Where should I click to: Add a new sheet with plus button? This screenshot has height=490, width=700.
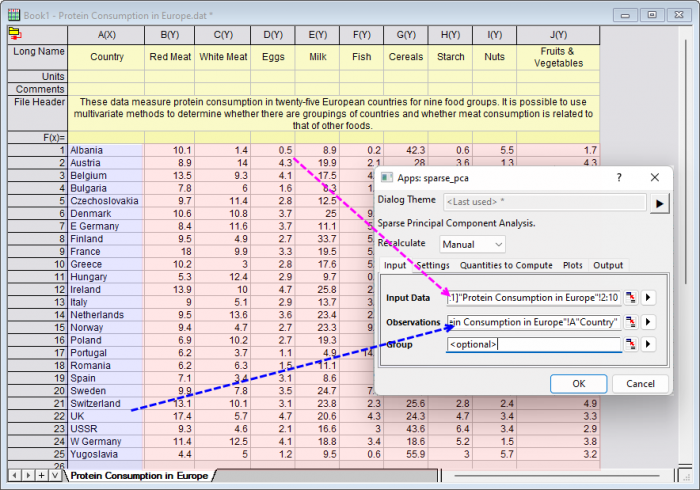click(x=41, y=475)
